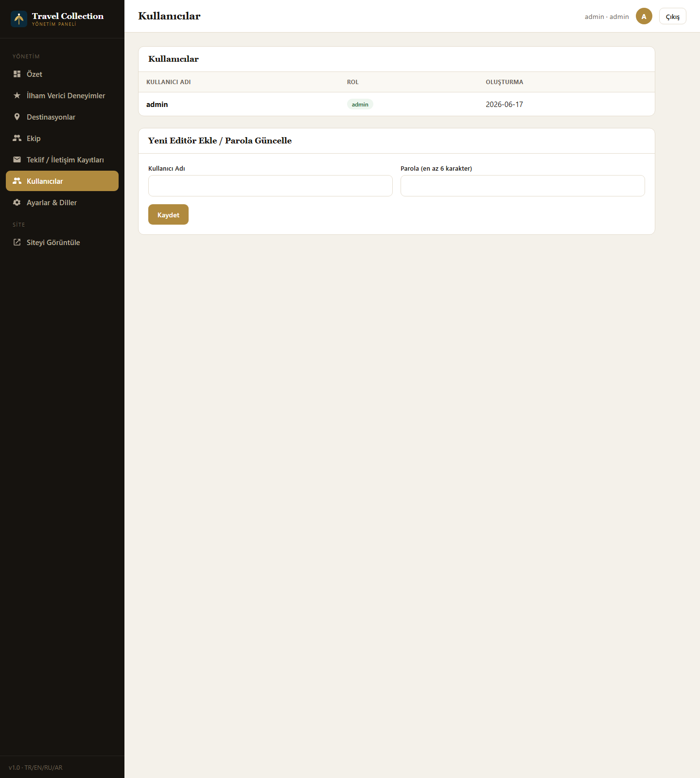Click the envelope icon for Teklif / İletişim Kayıtları

click(17, 159)
